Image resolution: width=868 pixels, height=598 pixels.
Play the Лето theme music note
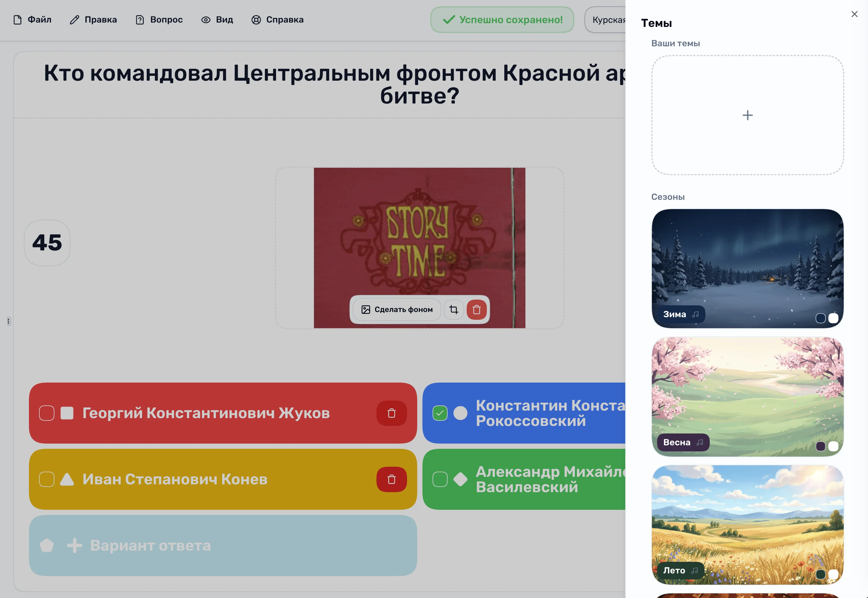694,570
